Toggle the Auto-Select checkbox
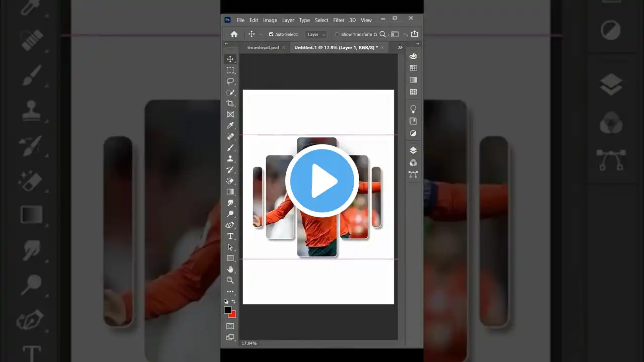 [271, 34]
